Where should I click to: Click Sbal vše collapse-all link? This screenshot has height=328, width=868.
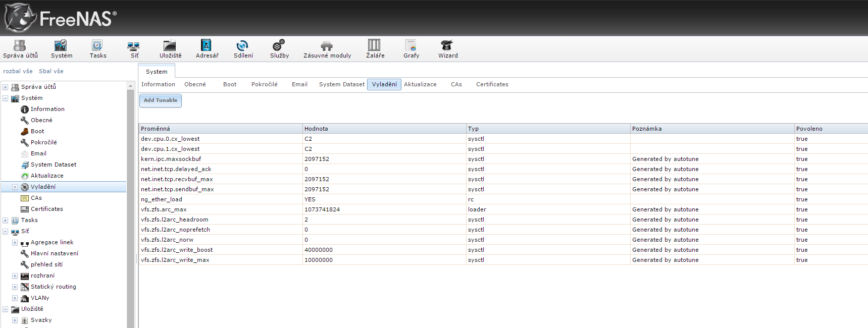pos(51,71)
